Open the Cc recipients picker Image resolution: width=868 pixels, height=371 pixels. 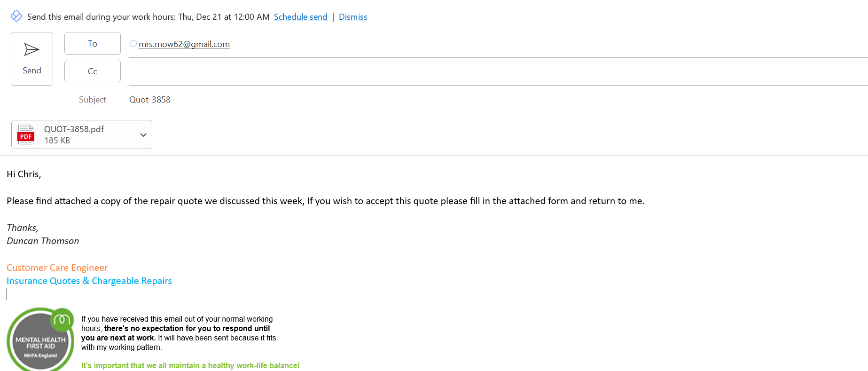click(x=93, y=71)
